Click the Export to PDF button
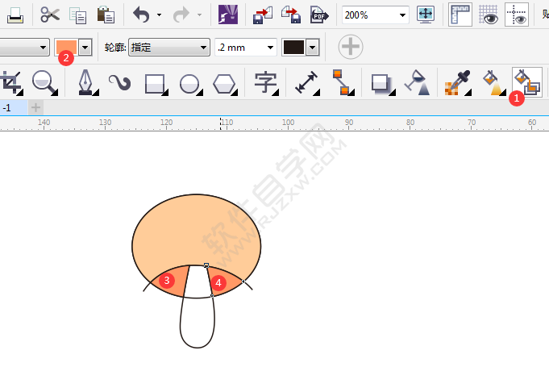The height and width of the screenshot is (392, 549). (x=319, y=15)
